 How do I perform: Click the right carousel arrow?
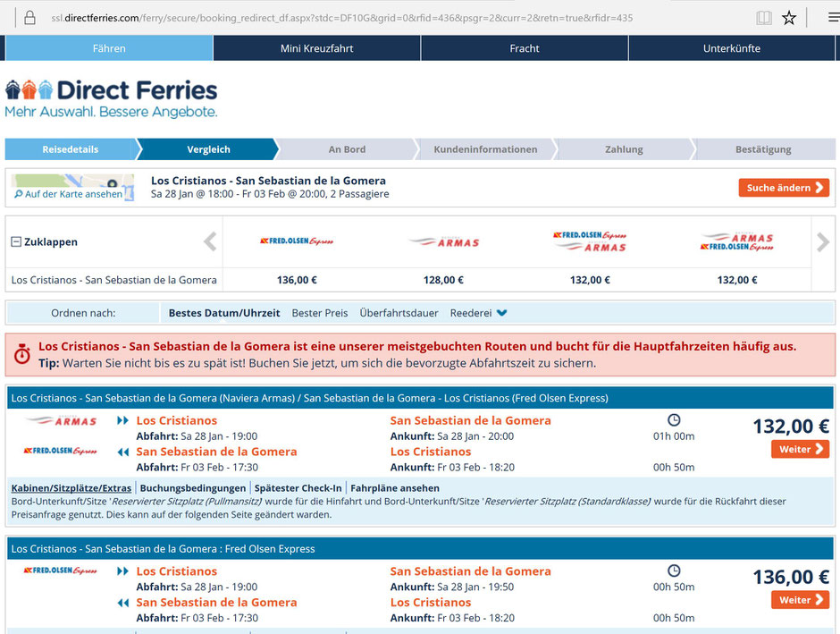(x=823, y=241)
